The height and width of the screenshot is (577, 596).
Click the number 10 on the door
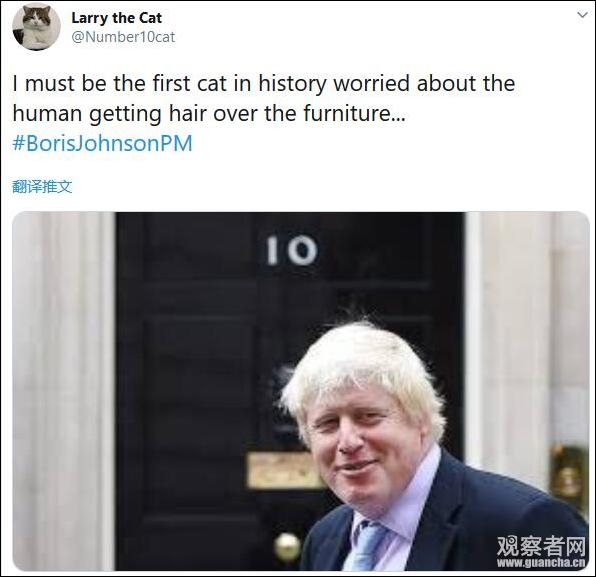tap(291, 250)
